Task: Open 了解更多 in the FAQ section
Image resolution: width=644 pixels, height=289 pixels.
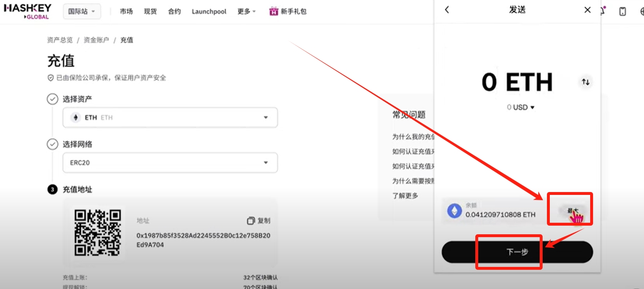Action: [405, 195]
